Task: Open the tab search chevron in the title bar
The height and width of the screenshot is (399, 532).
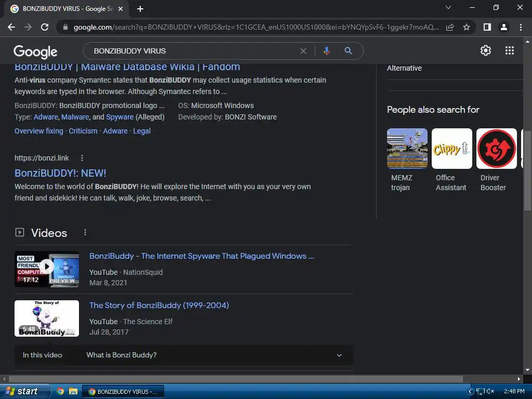Action: (x=448, y=7)
